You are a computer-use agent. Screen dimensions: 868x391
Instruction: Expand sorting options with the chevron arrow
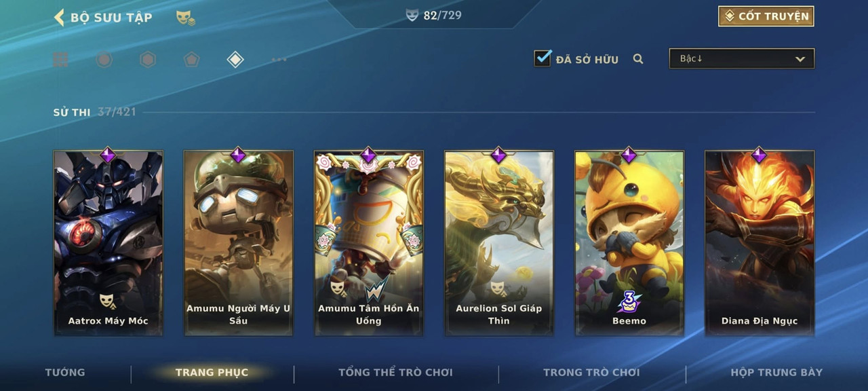[800, 59]
